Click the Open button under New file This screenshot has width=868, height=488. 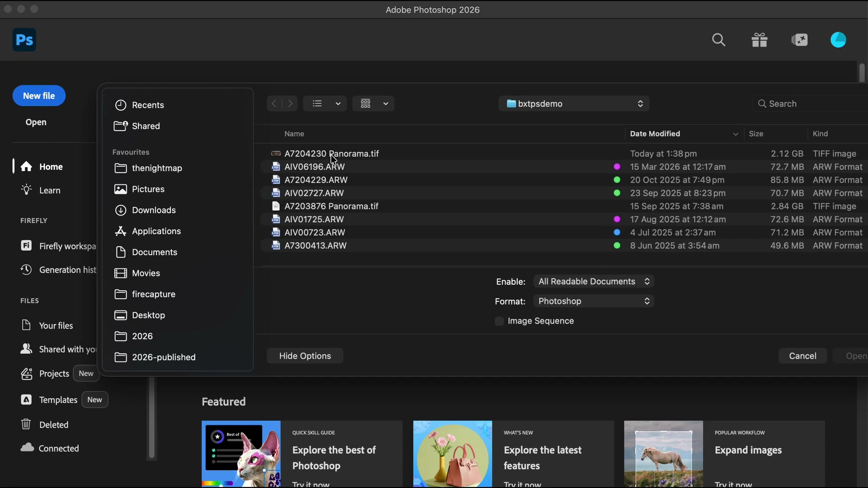tap(36, 122)
